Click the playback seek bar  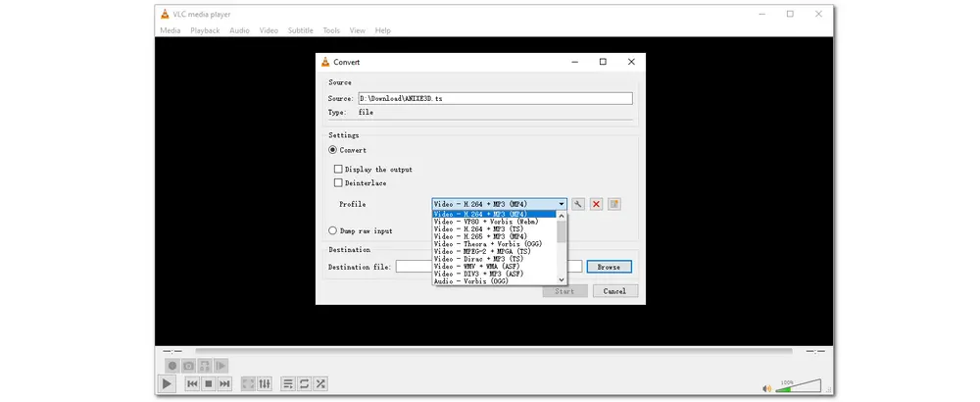(x=494, y=351)
